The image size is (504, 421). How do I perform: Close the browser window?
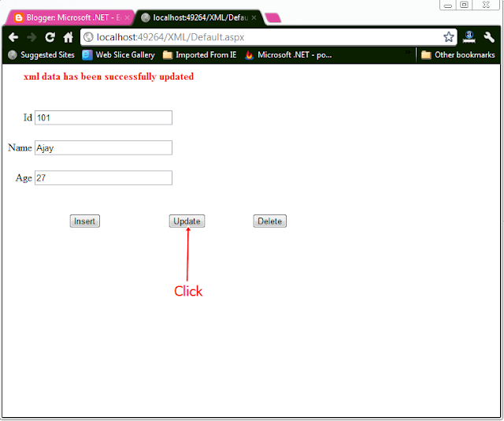(x=486, y=5)
